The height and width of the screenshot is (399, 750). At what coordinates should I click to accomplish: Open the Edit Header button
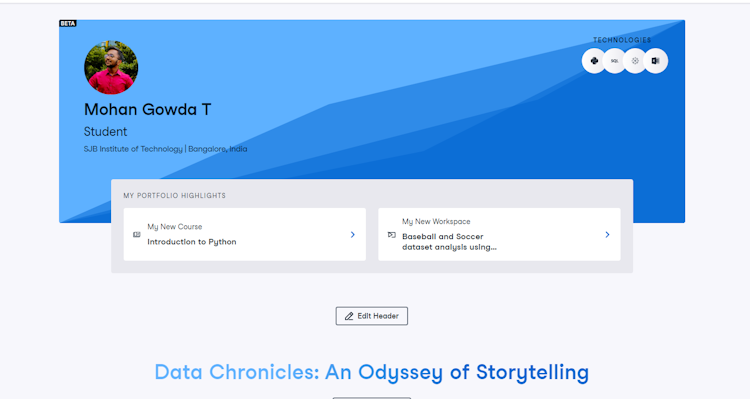(x=372, y=316)
